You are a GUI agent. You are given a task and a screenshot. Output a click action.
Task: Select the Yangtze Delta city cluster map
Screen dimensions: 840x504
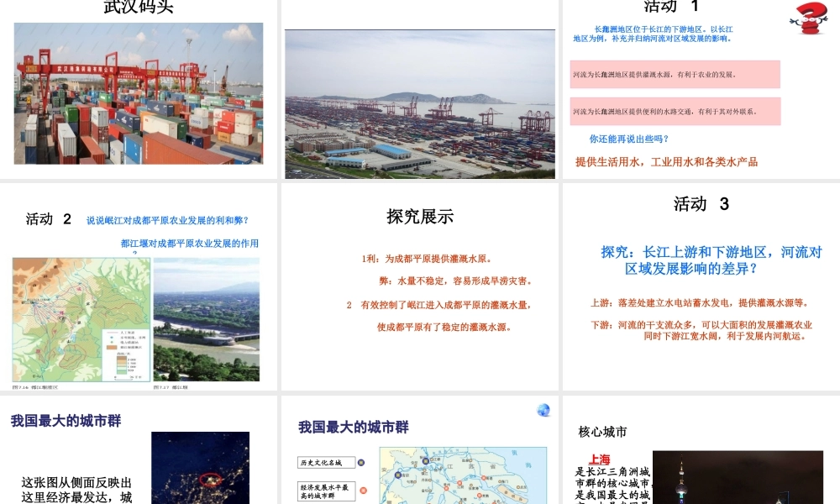click(x=464, y=475)
